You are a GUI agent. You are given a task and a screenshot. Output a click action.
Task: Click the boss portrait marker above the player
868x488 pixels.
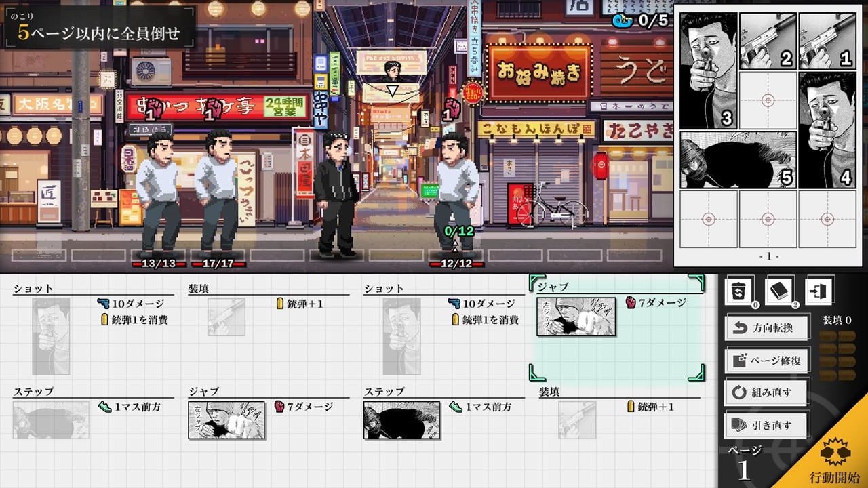391,71
